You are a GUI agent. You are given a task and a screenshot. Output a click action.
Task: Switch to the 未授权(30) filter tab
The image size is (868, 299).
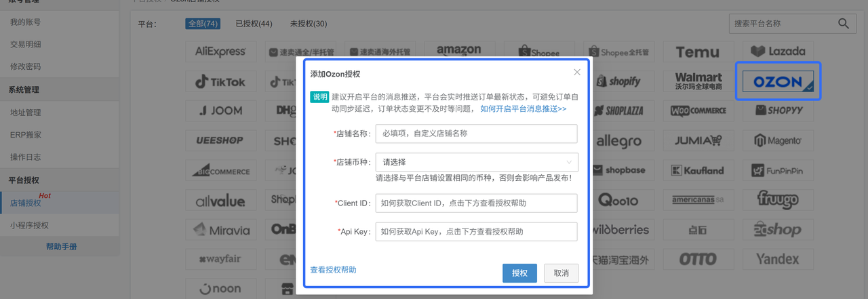[x=309, y=24]
